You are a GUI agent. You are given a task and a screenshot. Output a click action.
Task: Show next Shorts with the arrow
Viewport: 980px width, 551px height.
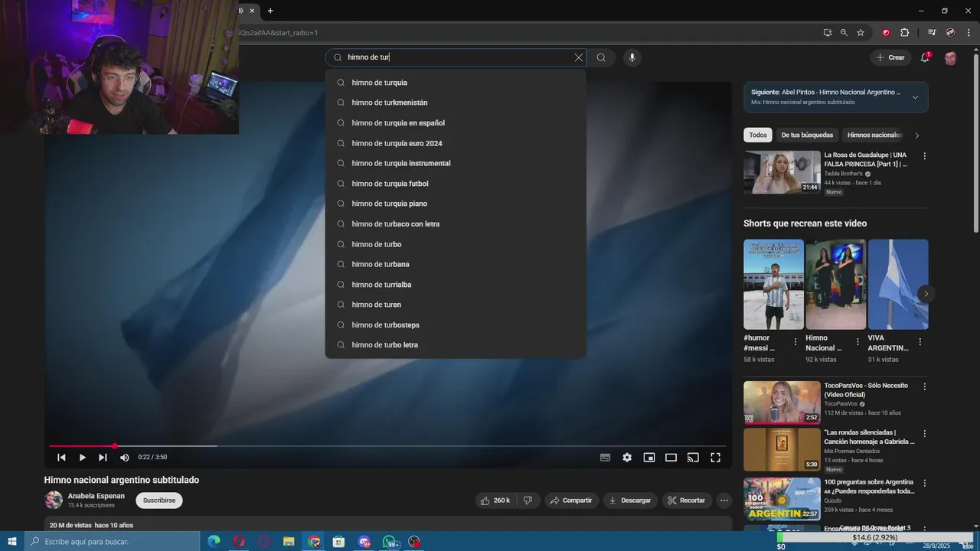(926, 294)
